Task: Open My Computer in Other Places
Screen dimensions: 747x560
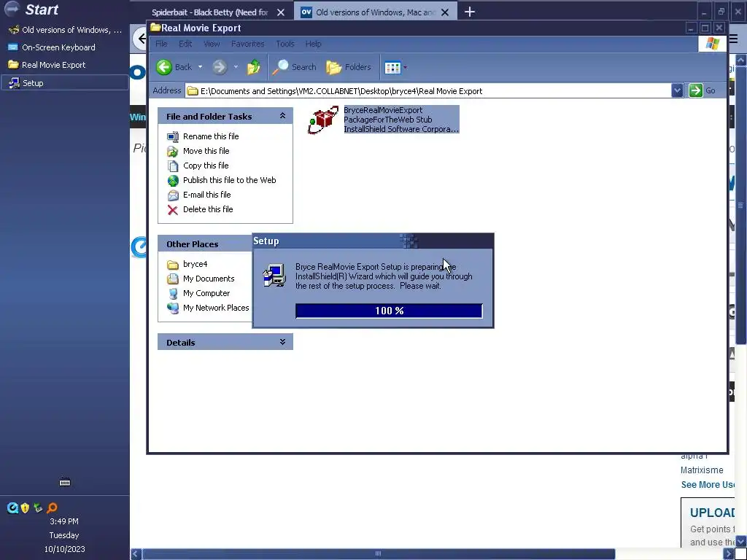Action: coord(206,293)
